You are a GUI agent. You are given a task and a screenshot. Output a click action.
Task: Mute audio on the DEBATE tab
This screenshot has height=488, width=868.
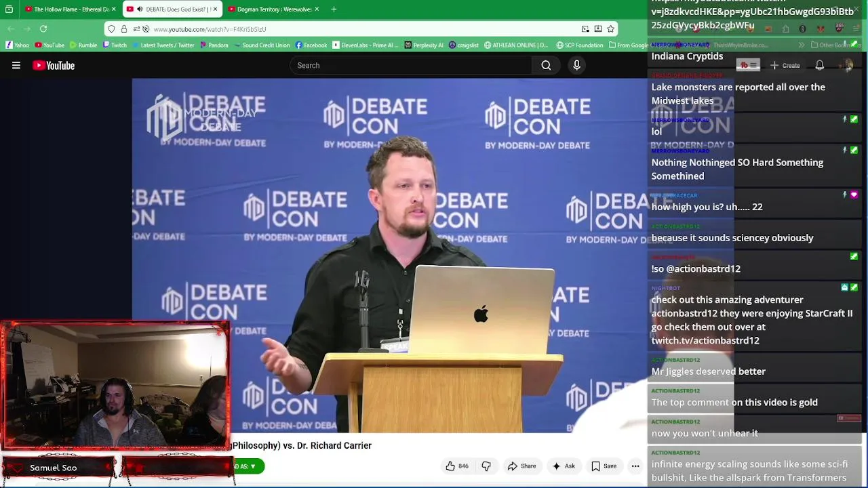click(140, 9)
